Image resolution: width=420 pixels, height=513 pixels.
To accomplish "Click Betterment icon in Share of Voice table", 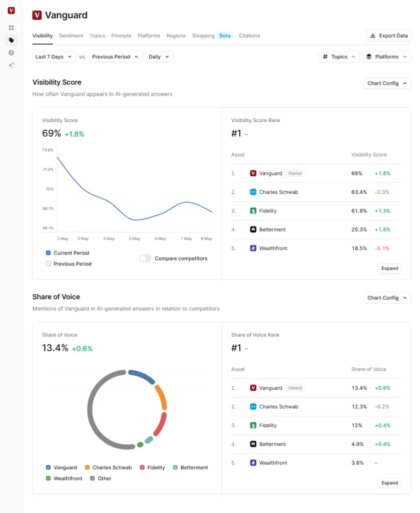I will [x=253, y=444].
